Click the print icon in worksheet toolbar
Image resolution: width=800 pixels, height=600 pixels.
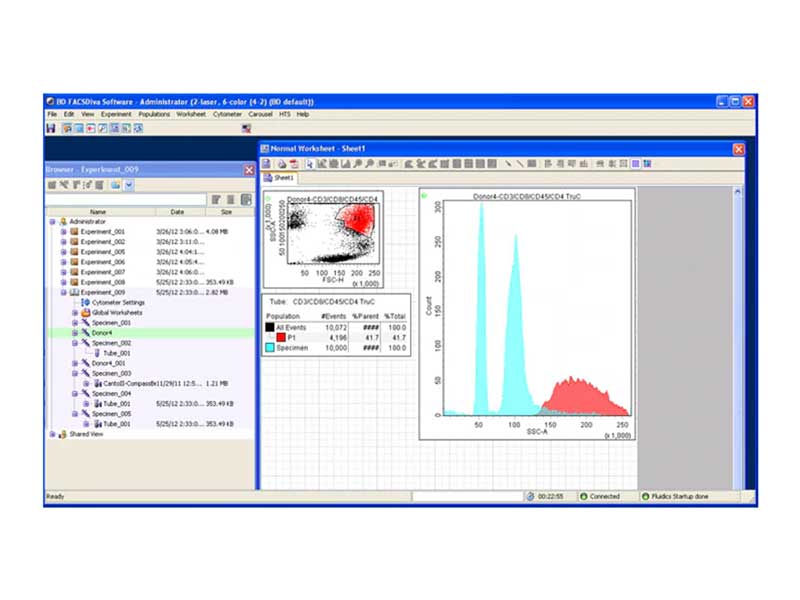281,163
